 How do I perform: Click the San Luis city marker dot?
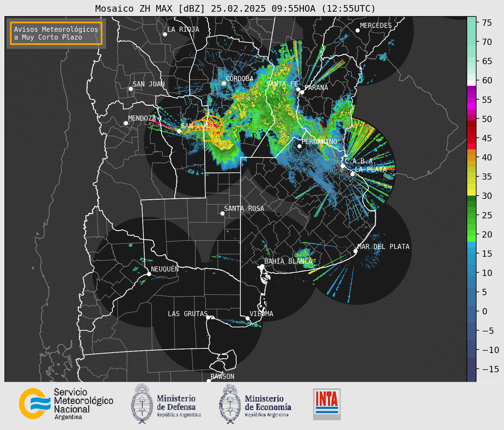click(x=179, y=131)
